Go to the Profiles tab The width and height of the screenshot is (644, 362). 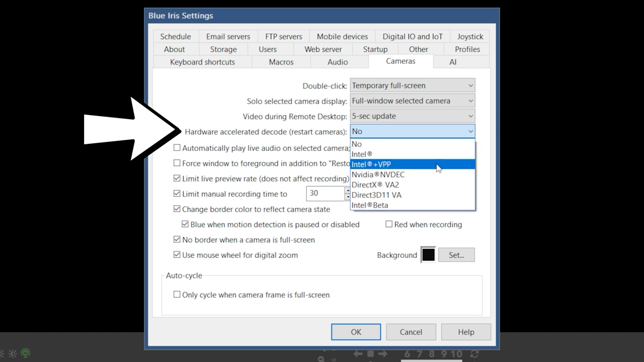467,49
